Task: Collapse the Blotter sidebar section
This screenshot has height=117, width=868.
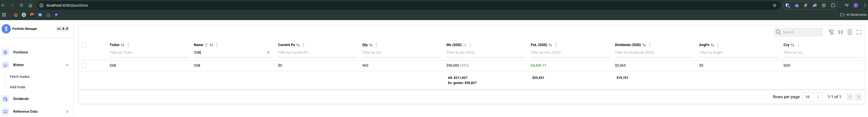Action: click(67, 65)
